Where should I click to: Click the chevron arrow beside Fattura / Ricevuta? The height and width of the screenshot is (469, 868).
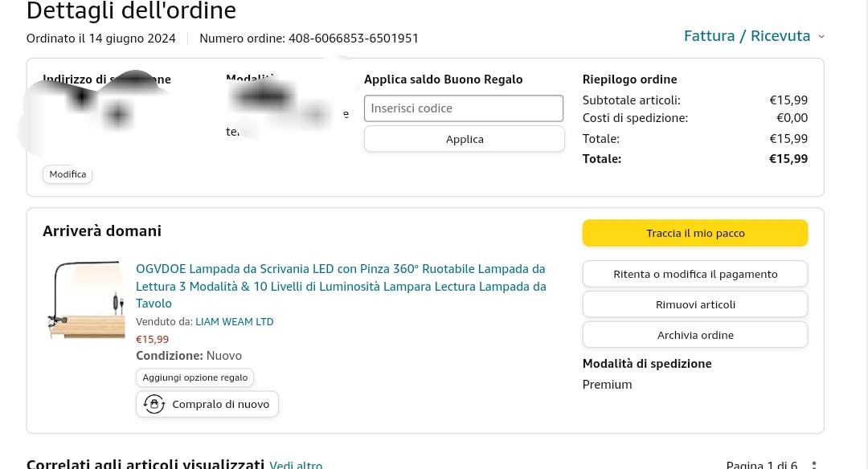click(821, 36)
